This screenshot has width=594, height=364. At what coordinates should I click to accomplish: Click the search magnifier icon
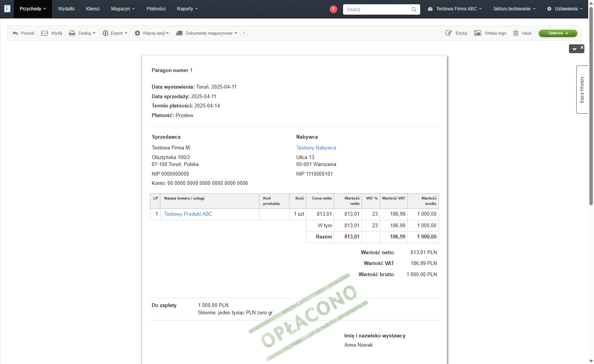(x=414, y=9)
